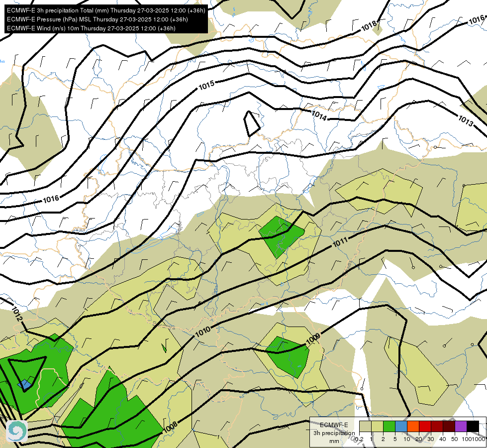Image resolution: width=487 pixels, height=448 pixels.
Task: Click the '3h precipitation' text in the legend
Action: 334,433
